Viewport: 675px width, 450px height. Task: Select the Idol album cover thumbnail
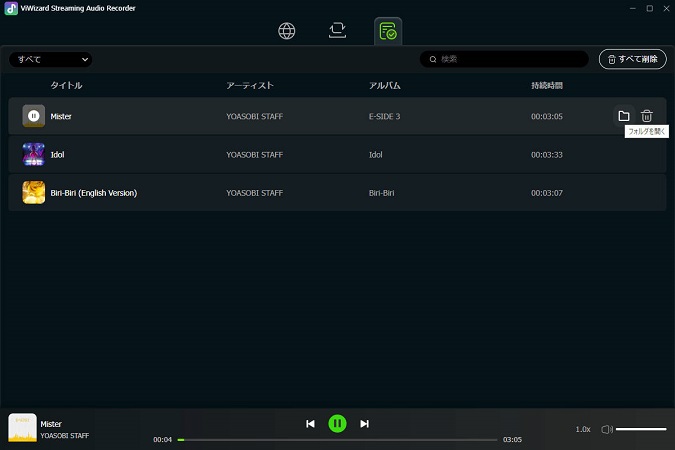[34, 154]
